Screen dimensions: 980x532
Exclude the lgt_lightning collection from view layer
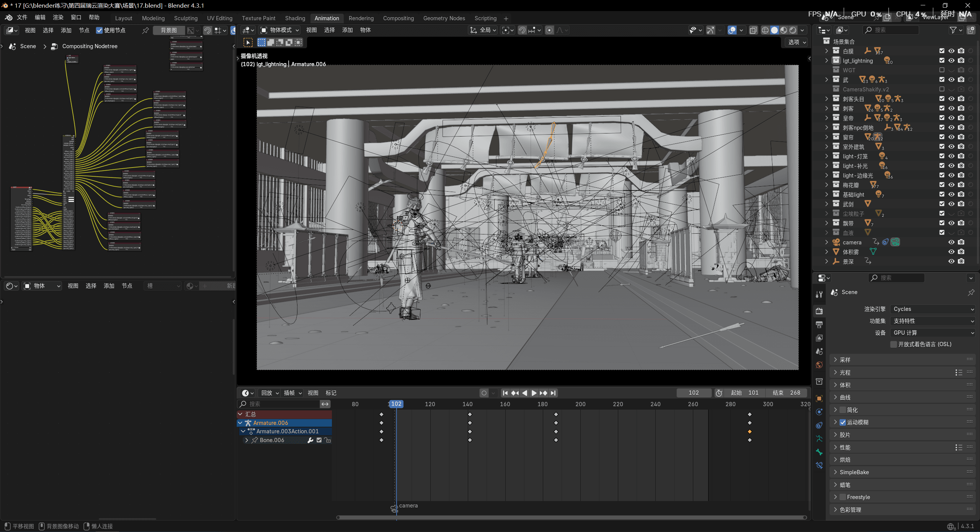click(x=942, y=60)
